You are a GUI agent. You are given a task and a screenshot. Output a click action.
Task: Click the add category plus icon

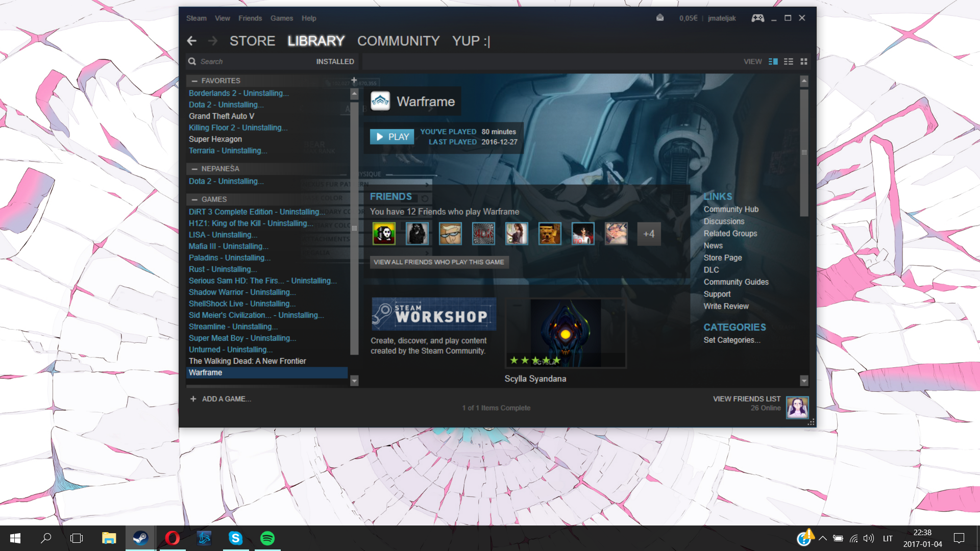pos(354,80)
